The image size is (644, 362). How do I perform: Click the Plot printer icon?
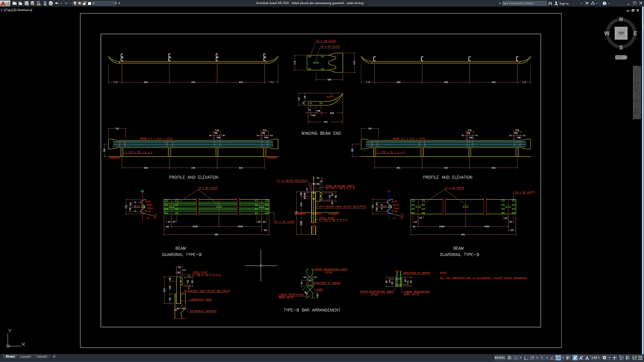tap(51, 4)
